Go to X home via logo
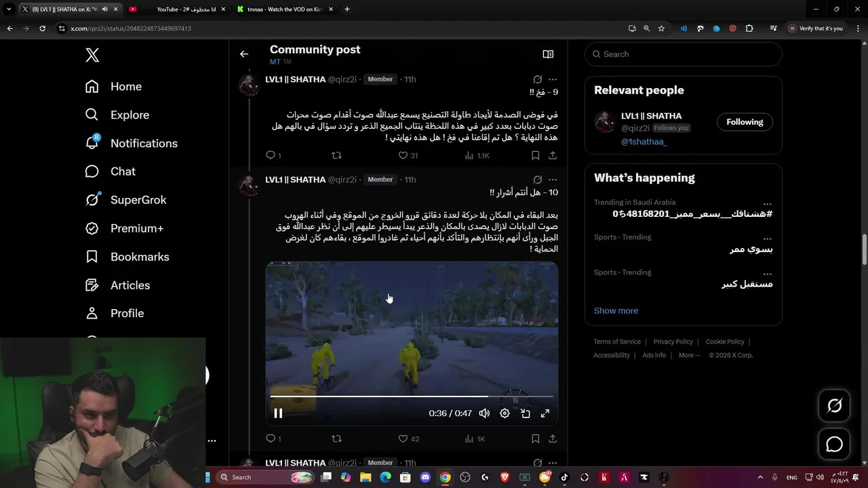The height and width of the screenshot is (488, 868). (x=92, y=55)
